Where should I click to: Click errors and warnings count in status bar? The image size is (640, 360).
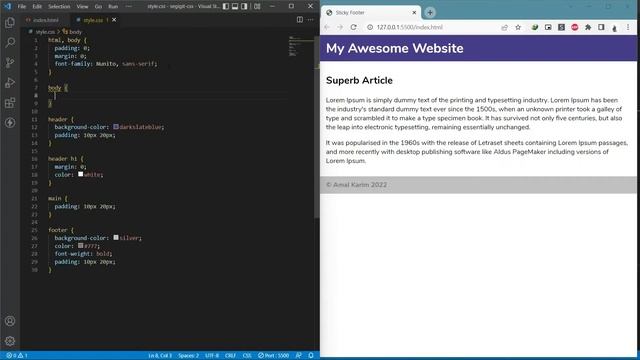click(x=16, y=356)
